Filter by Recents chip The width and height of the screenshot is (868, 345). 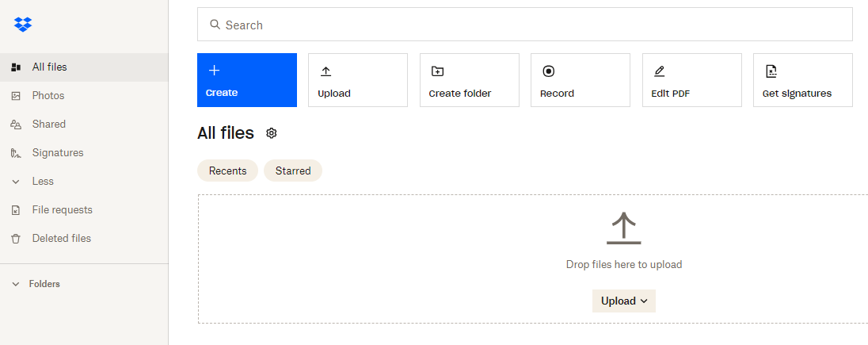tap(227, 171)
